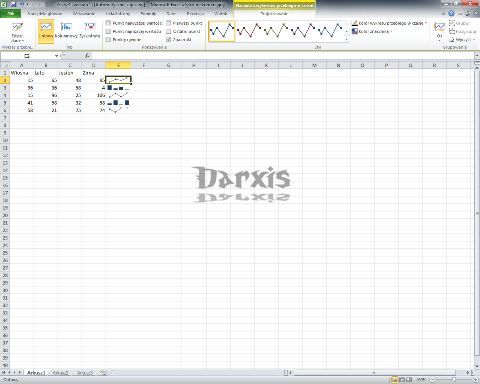The height and width of the screenshot is (384, 480).
Task: Click the zoom in plus button
Action: point(475,380)
